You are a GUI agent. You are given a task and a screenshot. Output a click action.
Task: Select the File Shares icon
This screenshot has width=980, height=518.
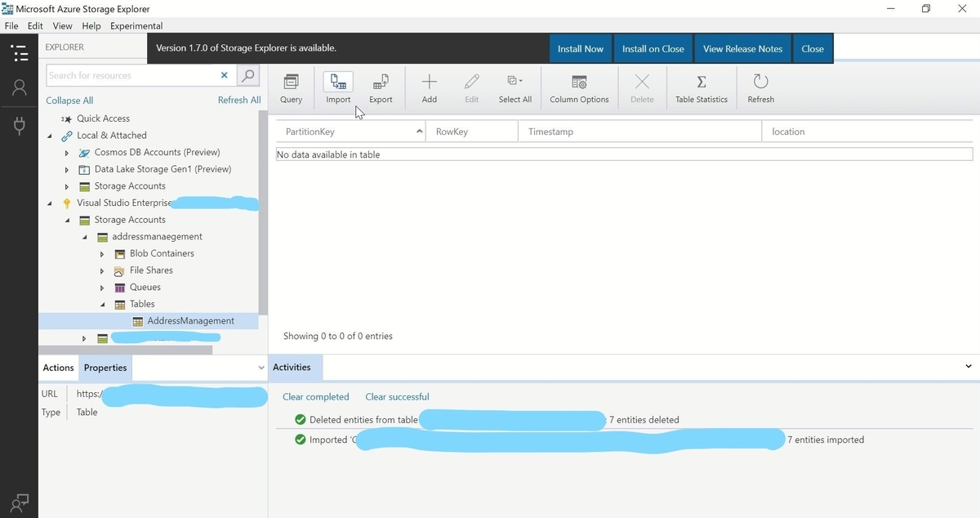[119, 270]
